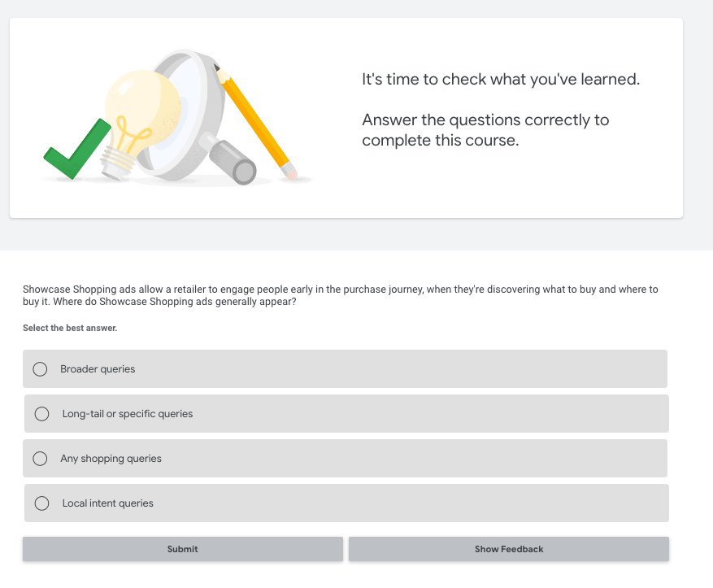Click the Any shopping queries answer text
This screenshot has height=588, width=713.
111,459
